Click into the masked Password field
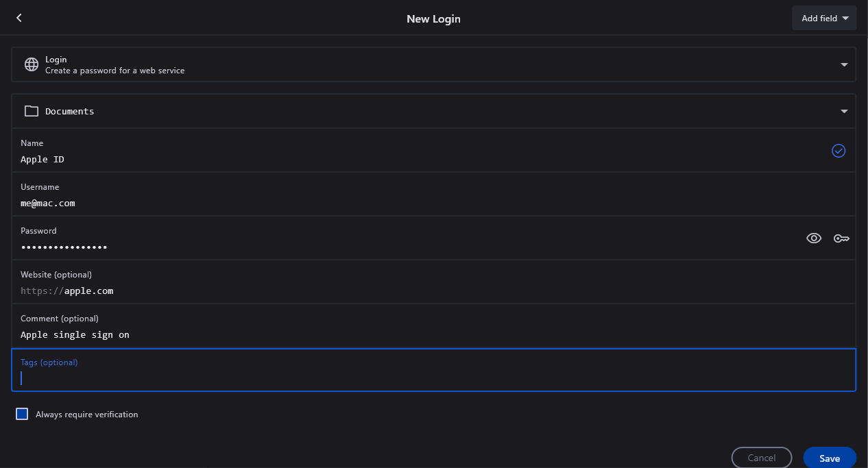 [411, 247]
